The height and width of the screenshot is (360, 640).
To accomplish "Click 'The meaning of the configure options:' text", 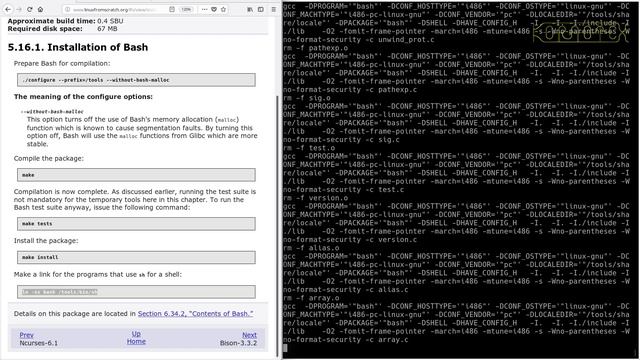I will [x=83, y=97].
